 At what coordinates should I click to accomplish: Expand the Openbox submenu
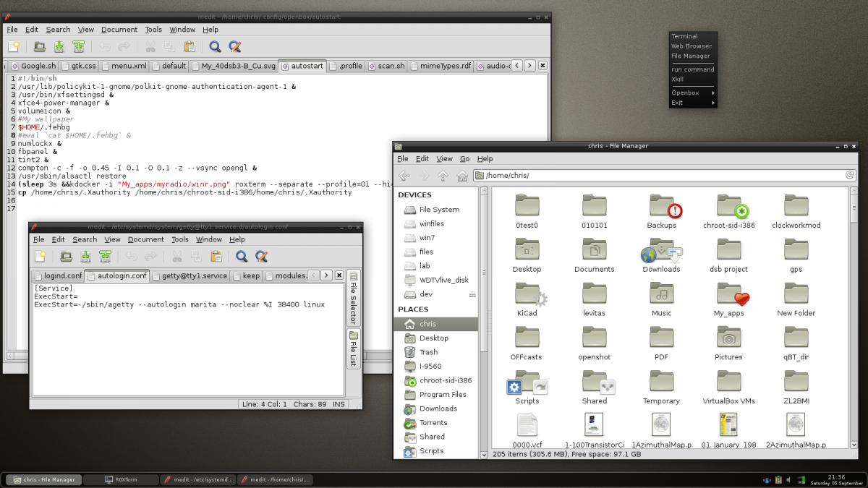[693, 93]
